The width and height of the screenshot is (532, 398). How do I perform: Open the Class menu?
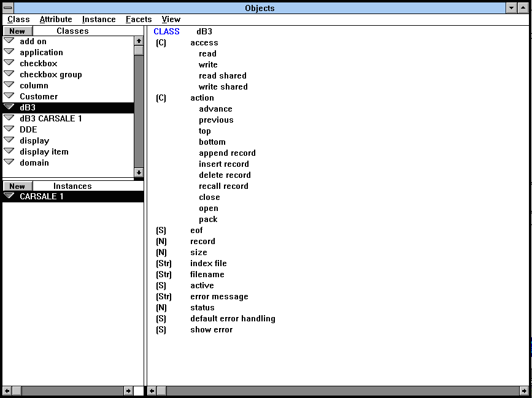coord(18,20)
